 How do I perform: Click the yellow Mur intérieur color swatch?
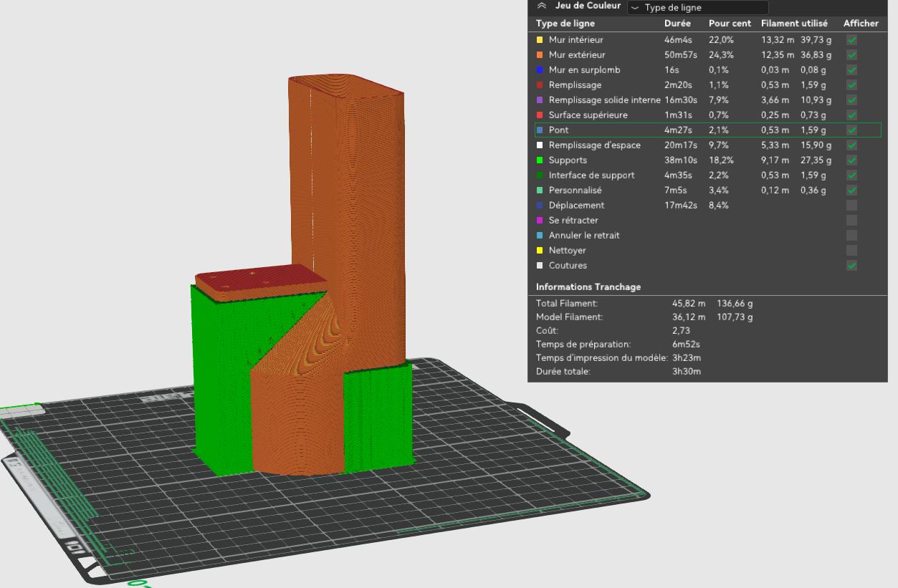540,40
